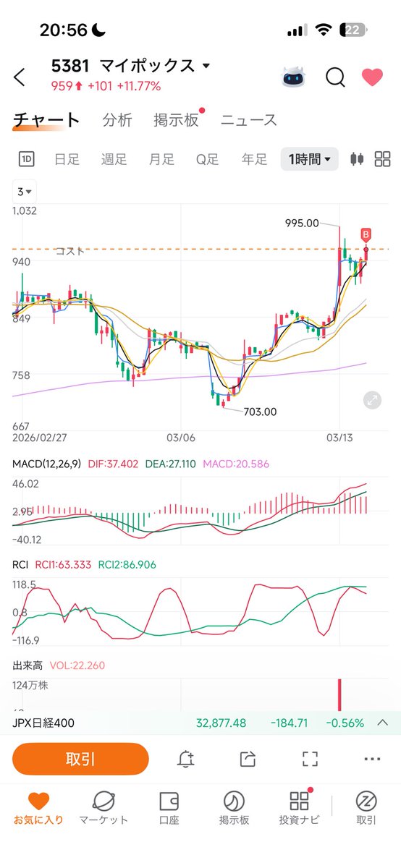This screenshot has height=868, width=401.
Task: Share the chart with the share icon
Action: [x=248, y=759]
